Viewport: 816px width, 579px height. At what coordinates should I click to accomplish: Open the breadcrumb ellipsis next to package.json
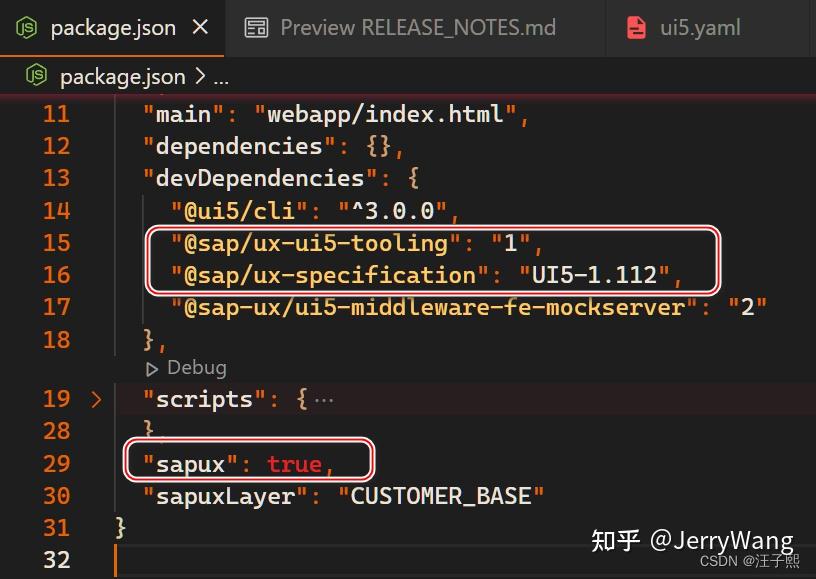[x=221, y=76]
